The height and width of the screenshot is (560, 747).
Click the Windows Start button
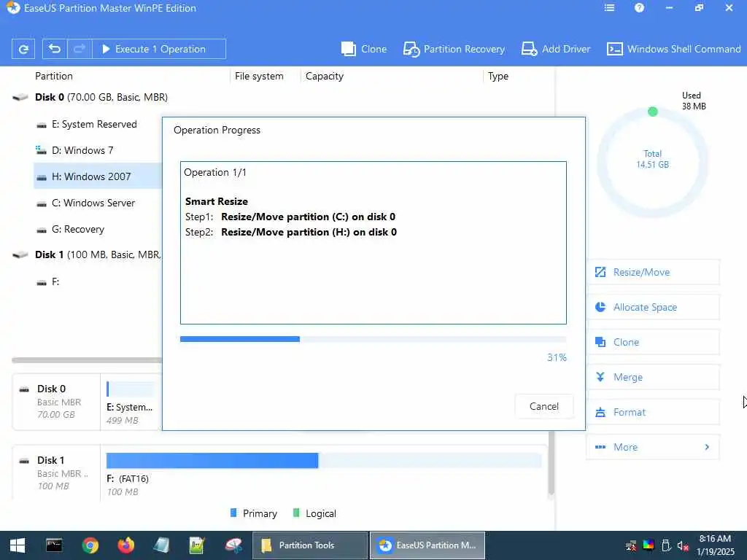coord(18,545)
